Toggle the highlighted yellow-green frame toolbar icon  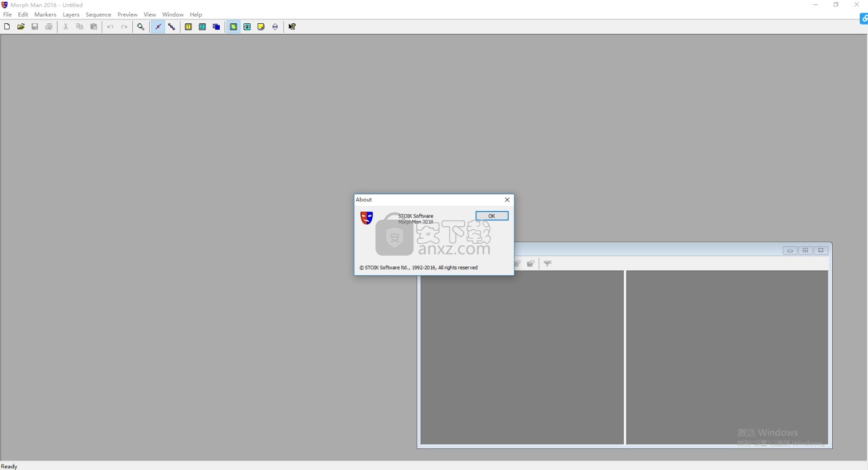click(x=233, y=27)
